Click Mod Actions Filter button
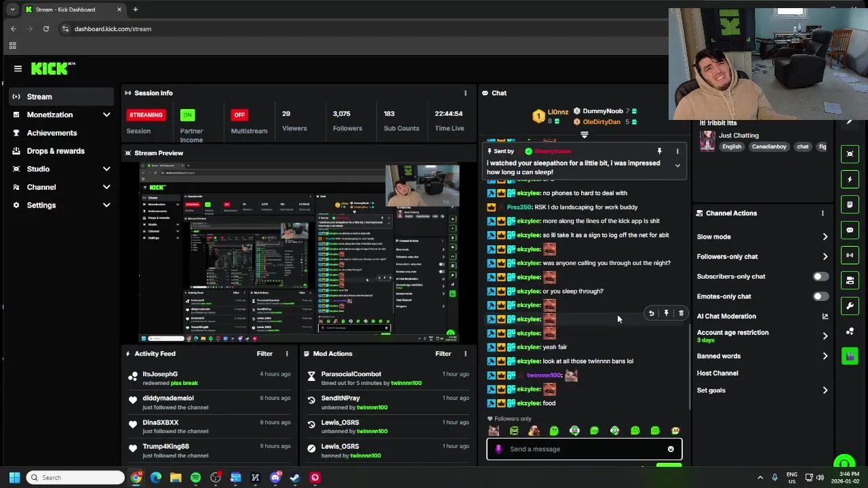The image size is (868, 488). tap(443, 354)
